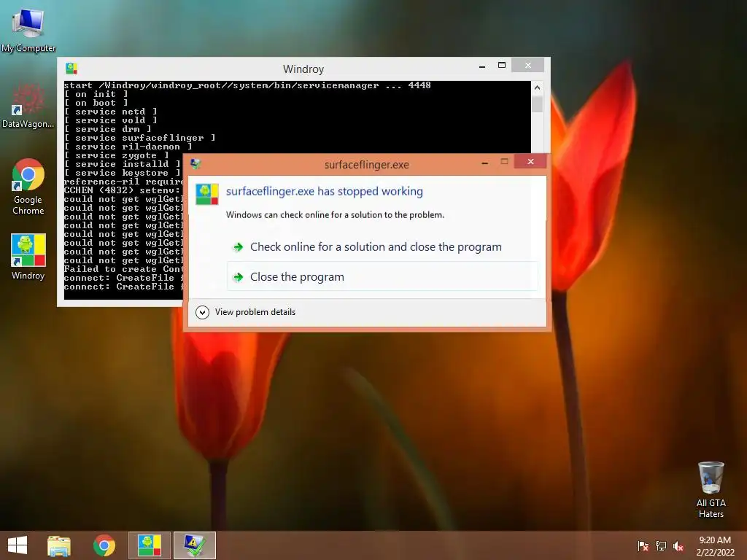Click 'Windows can check online for a solution' text
This screenshot has height=560, width=747.
pos(335,215)
